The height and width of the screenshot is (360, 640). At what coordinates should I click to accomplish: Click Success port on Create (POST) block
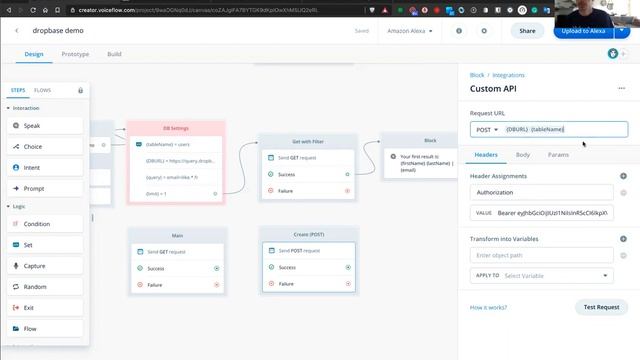click(348, 267)
